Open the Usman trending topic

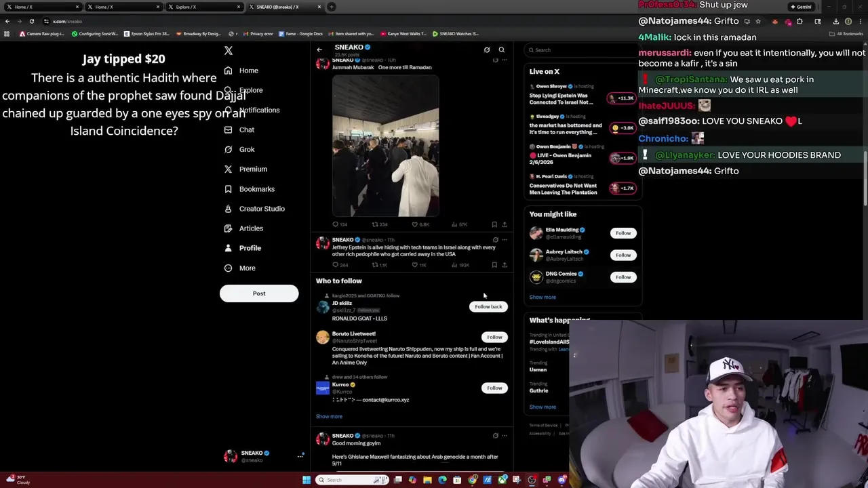(538, 369)
